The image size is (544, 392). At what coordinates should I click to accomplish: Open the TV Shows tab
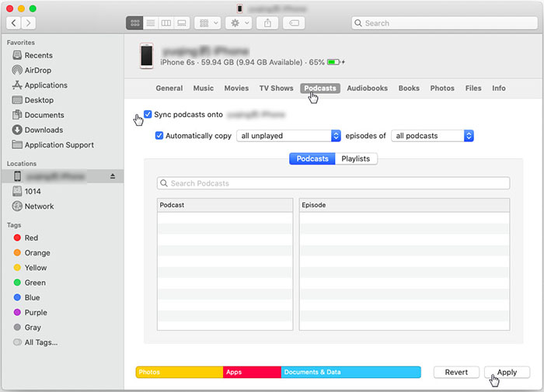(276, 88)
